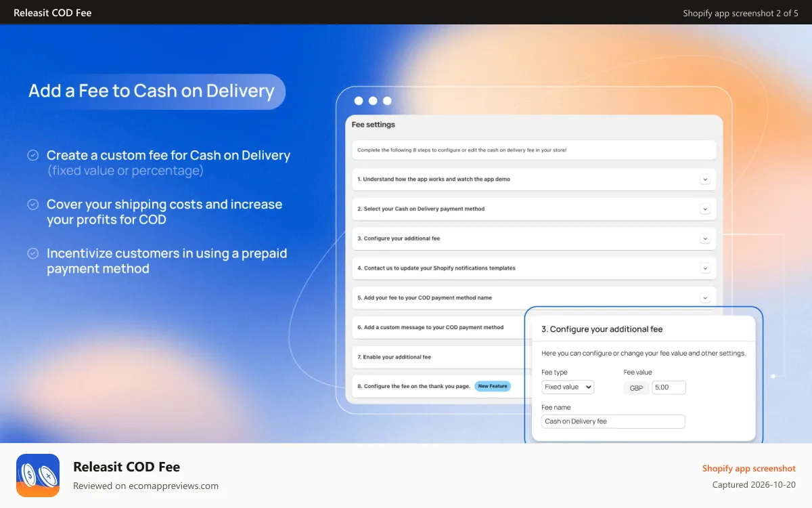
Task: Click the Releasit COD Fee title in footer
Action: 127,467
